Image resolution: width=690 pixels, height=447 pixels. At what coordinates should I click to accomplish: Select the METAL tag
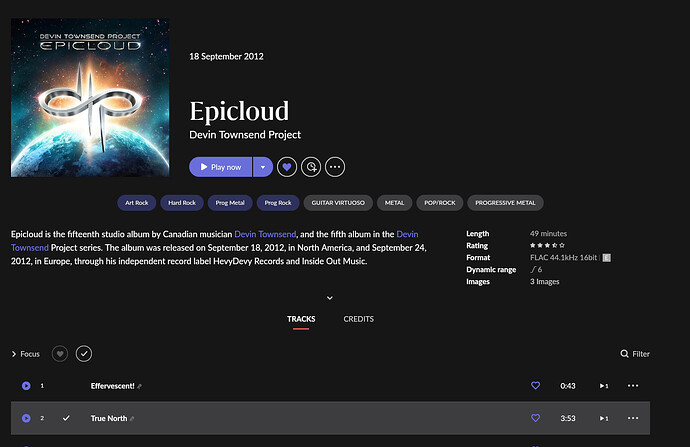click(394, 203)
